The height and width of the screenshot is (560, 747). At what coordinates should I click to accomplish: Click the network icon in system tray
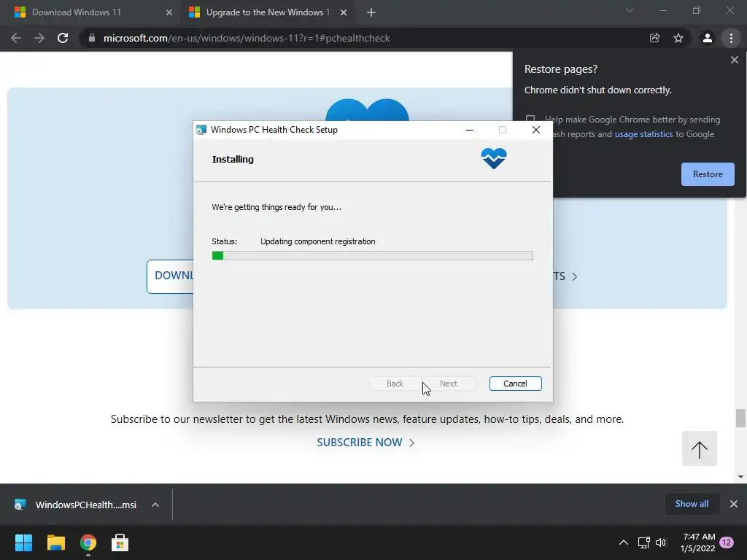[643, 542]
